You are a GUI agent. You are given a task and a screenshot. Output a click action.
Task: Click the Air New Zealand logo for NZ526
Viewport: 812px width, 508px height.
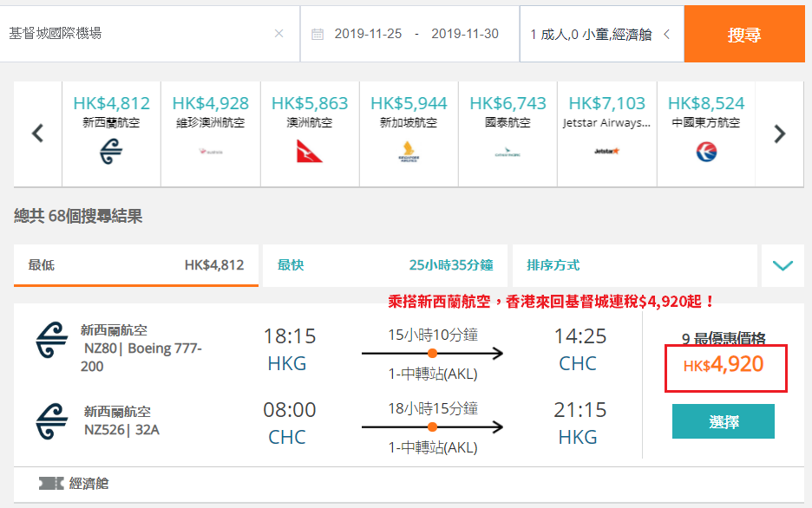tap(52, 421)
